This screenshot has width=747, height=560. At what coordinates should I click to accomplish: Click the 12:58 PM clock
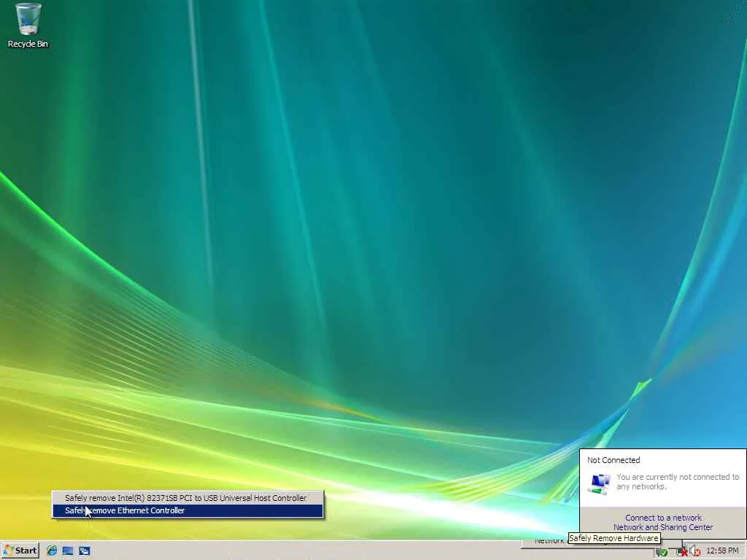pos(722,551)
